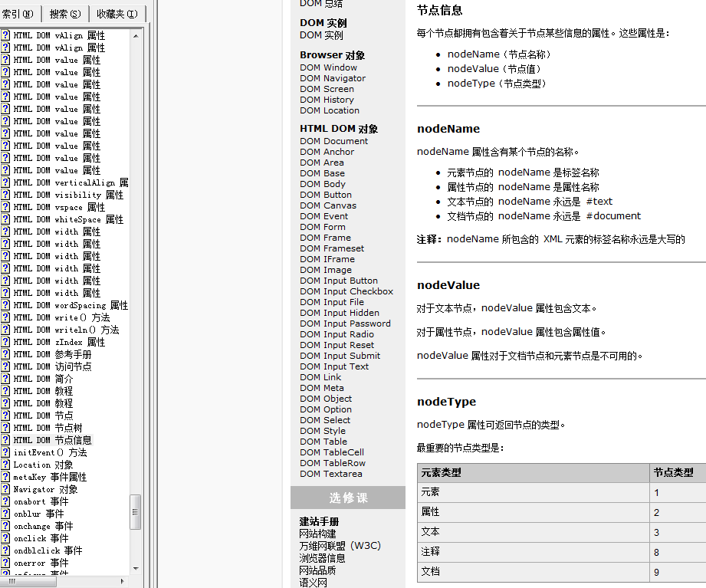The height and width of the screenshot is (588, 706).
Task: Click the topic icon beside 'ondblclick 事件'
Action: (x=5, y=550)
